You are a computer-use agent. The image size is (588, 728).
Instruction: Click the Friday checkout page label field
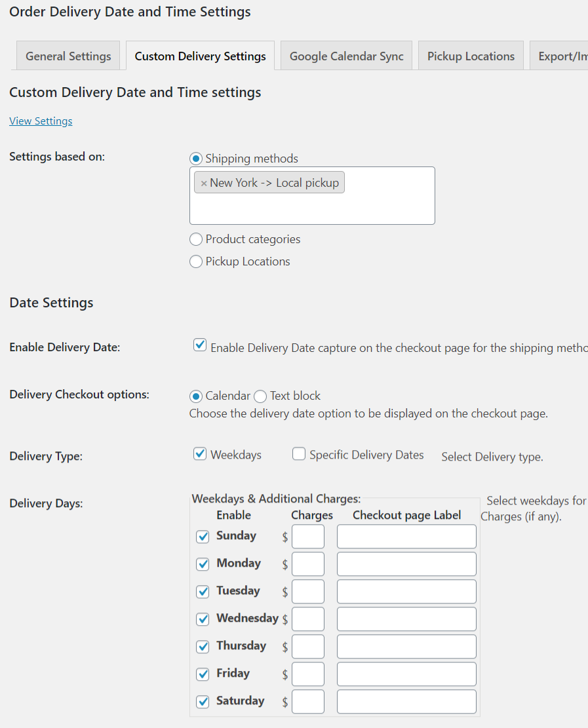406,674
